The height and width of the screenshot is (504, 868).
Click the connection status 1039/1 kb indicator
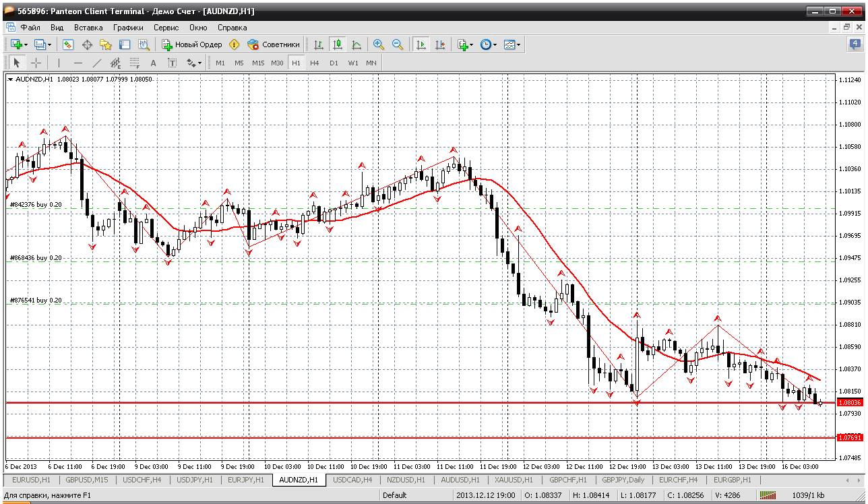point(809,495)
